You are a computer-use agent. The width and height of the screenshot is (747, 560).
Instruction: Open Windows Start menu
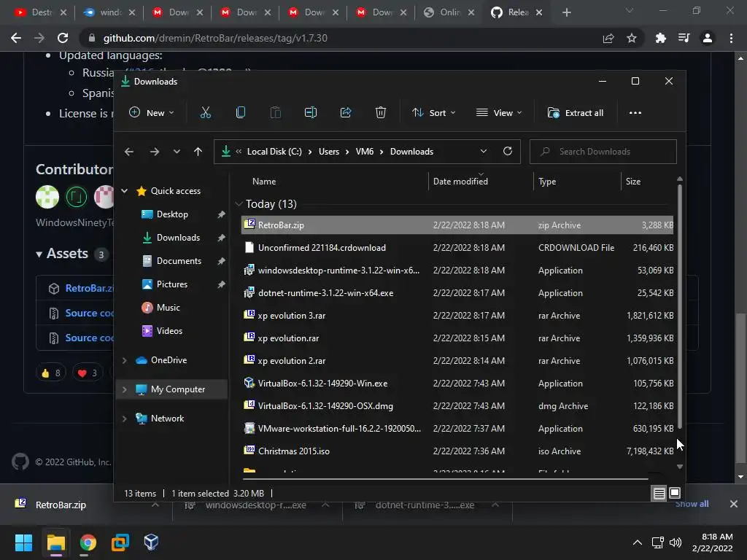click(23, 542)
